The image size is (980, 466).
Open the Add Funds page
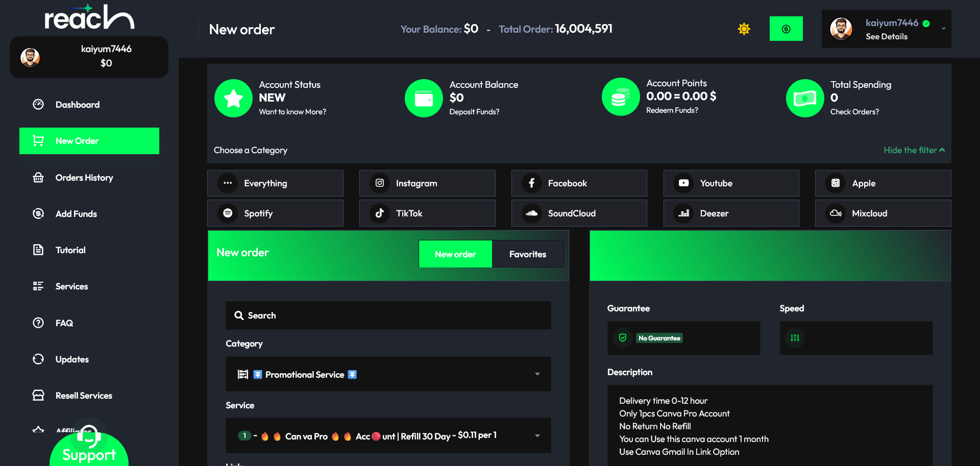click(89, 214)
